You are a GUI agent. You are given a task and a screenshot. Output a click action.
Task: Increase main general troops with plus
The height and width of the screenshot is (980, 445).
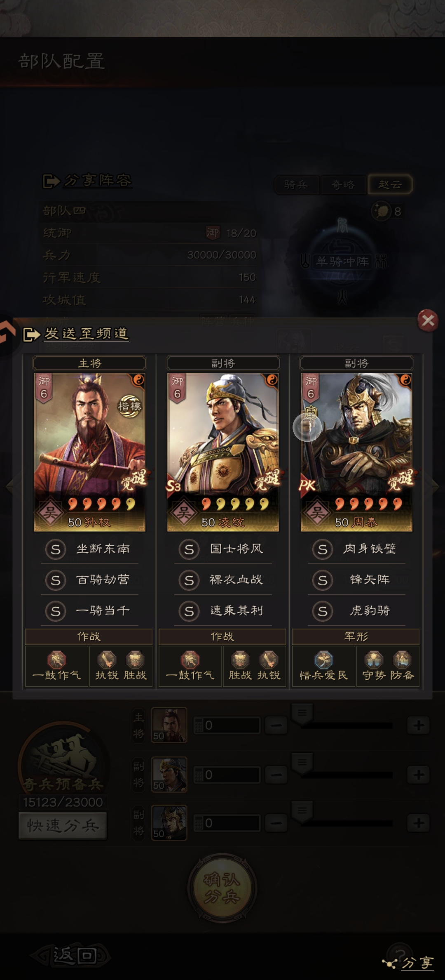click(419, 725)
